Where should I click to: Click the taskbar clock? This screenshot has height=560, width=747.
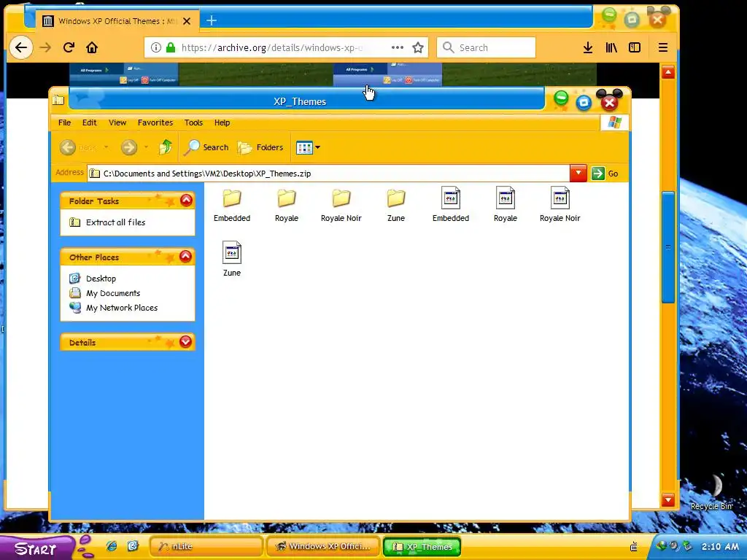point(720,547)
